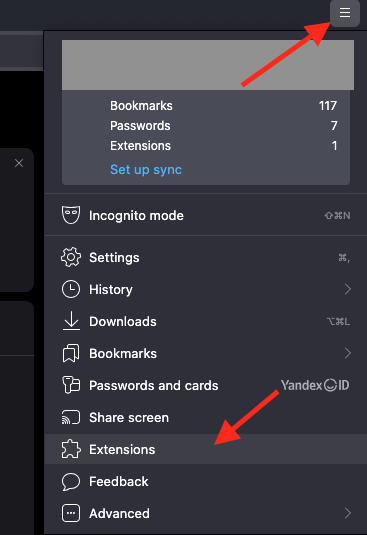Click the Passwords and cards icon
Image resolution: width=367 pixels, height=535 pixels.
point(71,385)
